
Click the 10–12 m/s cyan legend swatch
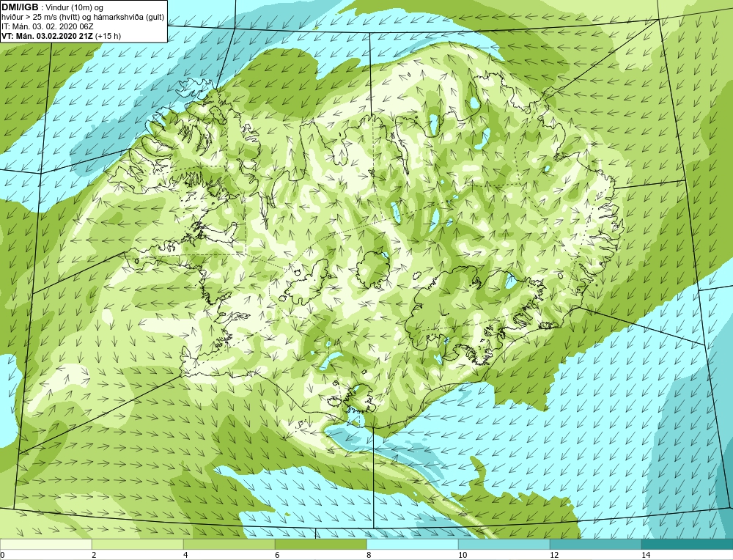pyautogui.click(x=504, y=544)
